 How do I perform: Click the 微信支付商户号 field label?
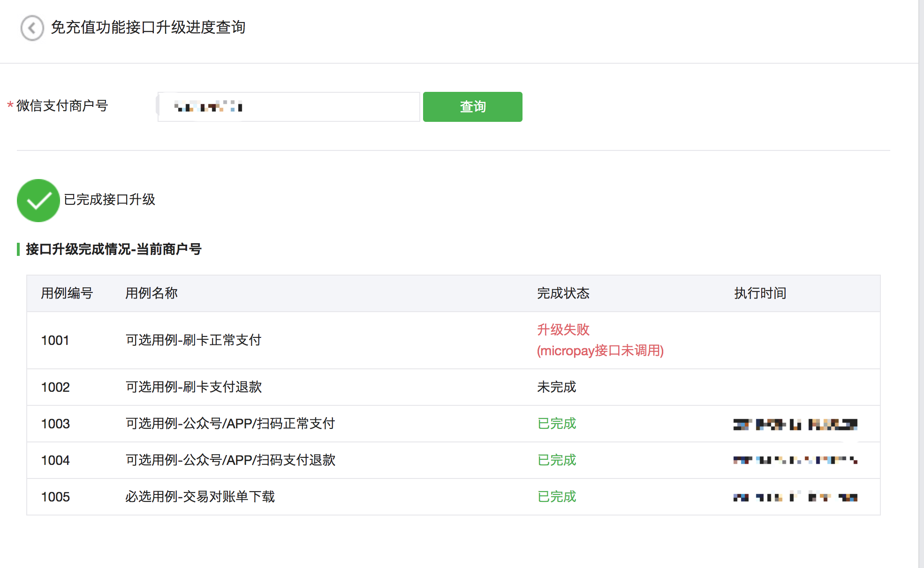pyautogui.click(x=62, y=105)
